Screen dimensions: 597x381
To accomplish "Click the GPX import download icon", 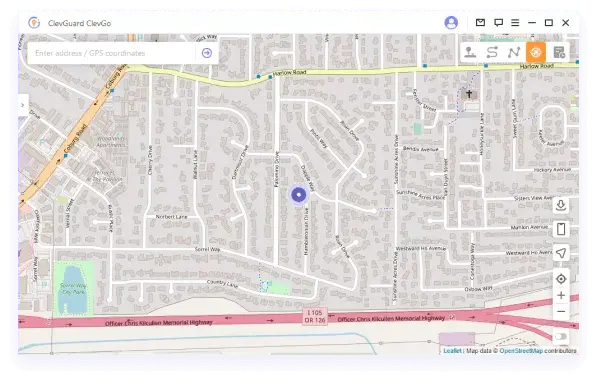I will (561, 206).
